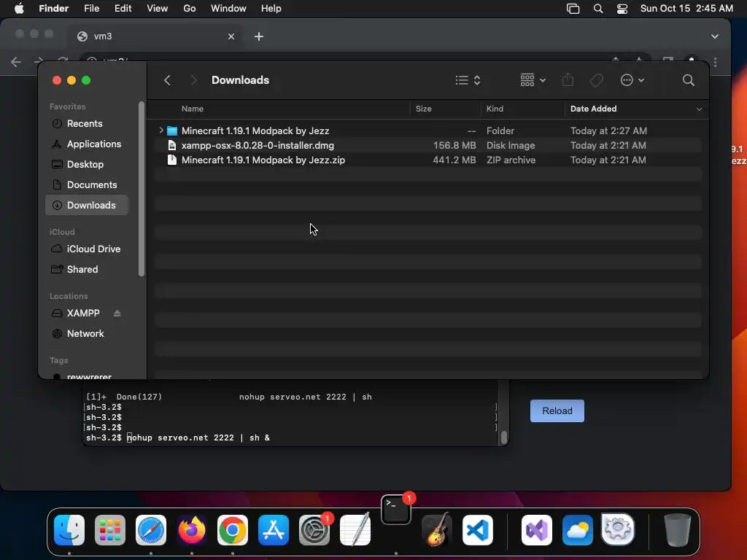747x560 pixels.
Task: Click the Share toolbar icon in Finder
Action: pos(568,79)
